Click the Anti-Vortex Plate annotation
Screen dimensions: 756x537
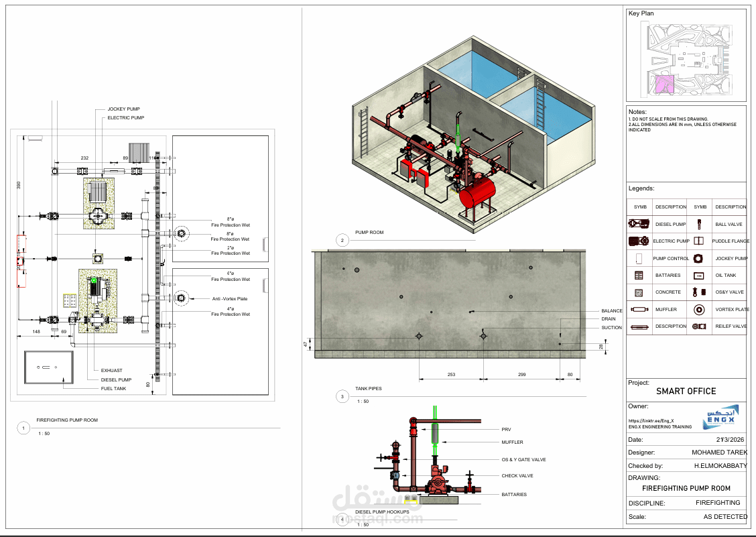(229, 298)
